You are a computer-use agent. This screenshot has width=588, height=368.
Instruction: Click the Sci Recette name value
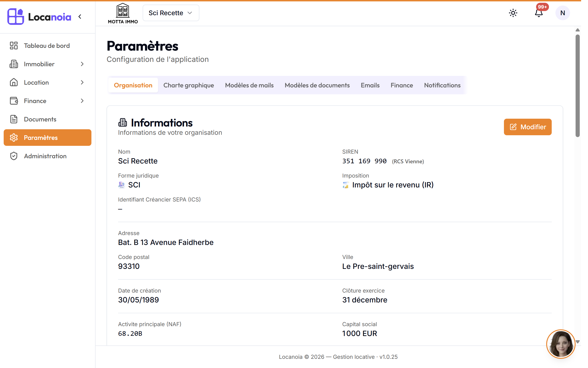click(x=138, y=161)
